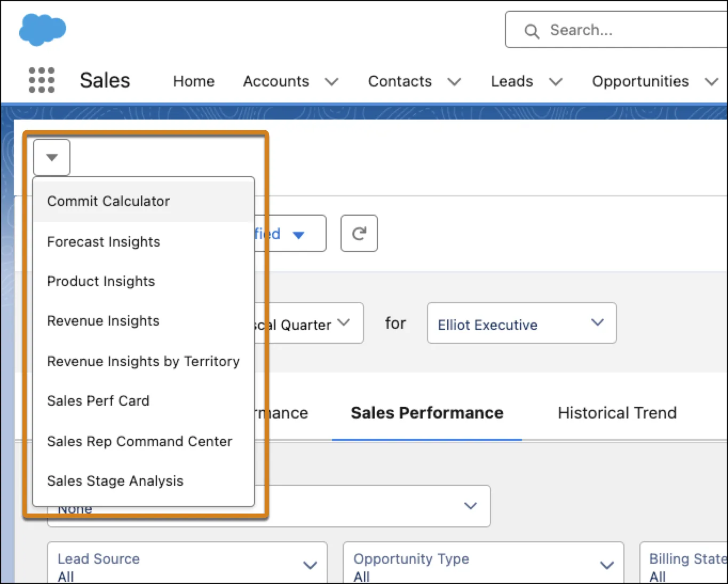This screenshot has height=584, width=728.
Task: Open the blue-triangle dropdown beside refresh
Action: (x=299, y=234)
